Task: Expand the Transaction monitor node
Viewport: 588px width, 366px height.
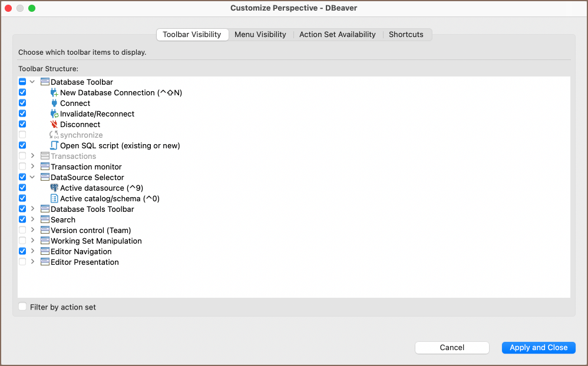Action: 32,167
